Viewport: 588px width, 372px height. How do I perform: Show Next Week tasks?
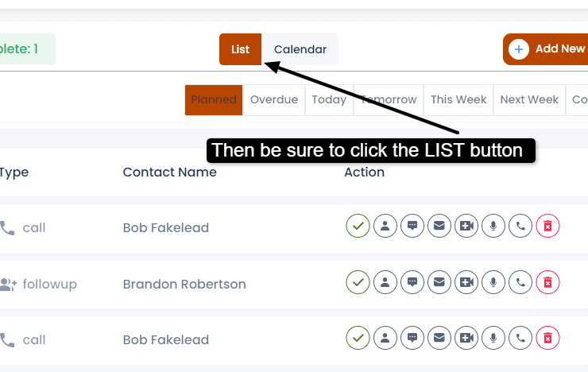coord(529,100)
